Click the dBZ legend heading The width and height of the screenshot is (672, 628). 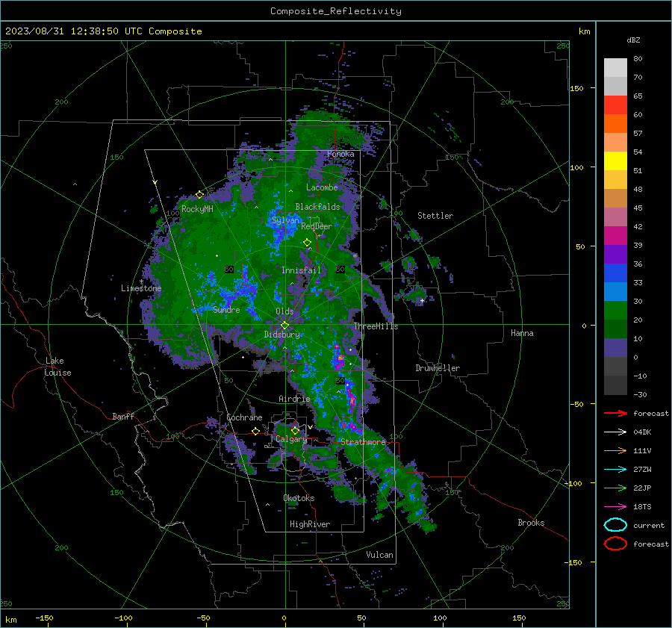point(633,40)
